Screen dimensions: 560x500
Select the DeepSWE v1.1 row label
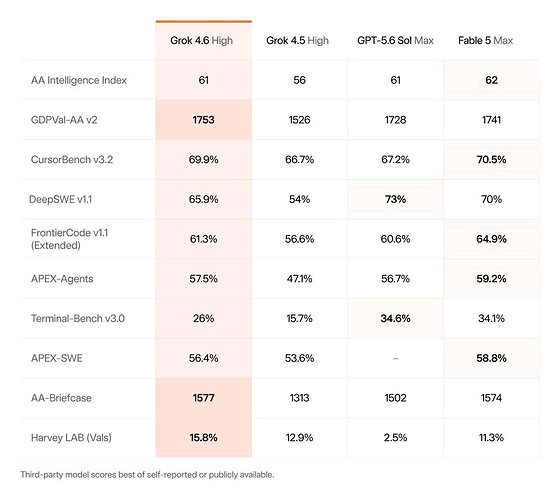(x=60, y=199)
